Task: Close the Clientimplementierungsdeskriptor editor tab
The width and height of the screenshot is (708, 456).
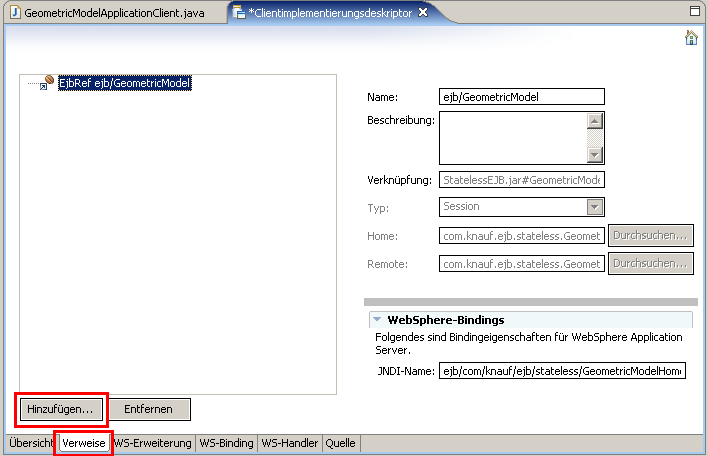Action: (423, 13)
